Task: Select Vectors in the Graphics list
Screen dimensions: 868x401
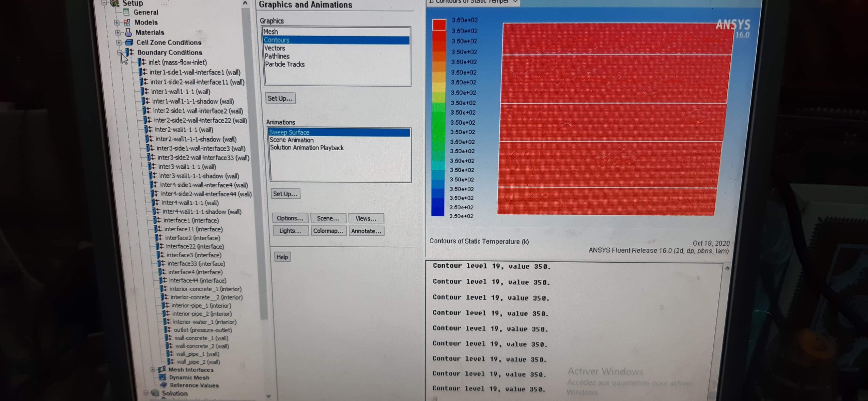Action: click(x=337, y=48)
